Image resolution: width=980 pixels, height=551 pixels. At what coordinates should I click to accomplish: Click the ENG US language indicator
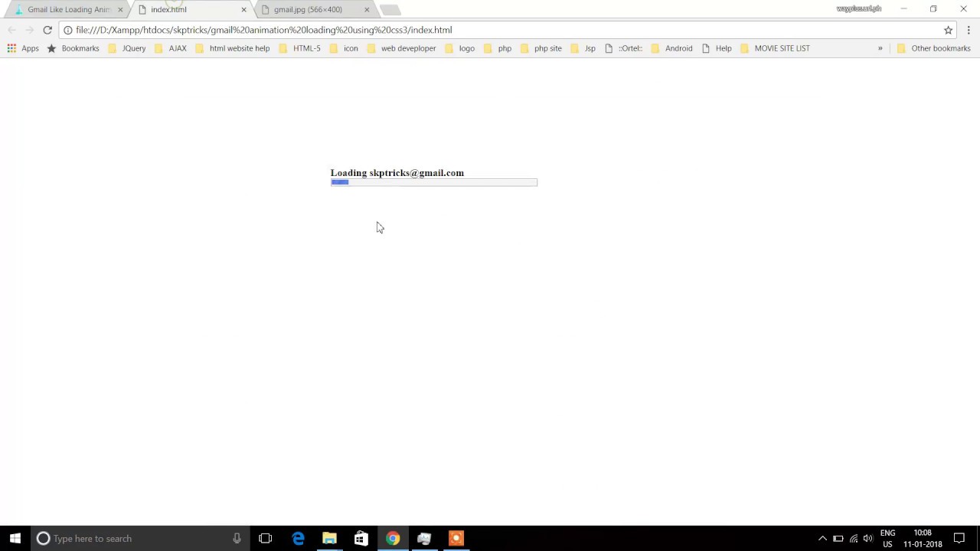(888, 538)
